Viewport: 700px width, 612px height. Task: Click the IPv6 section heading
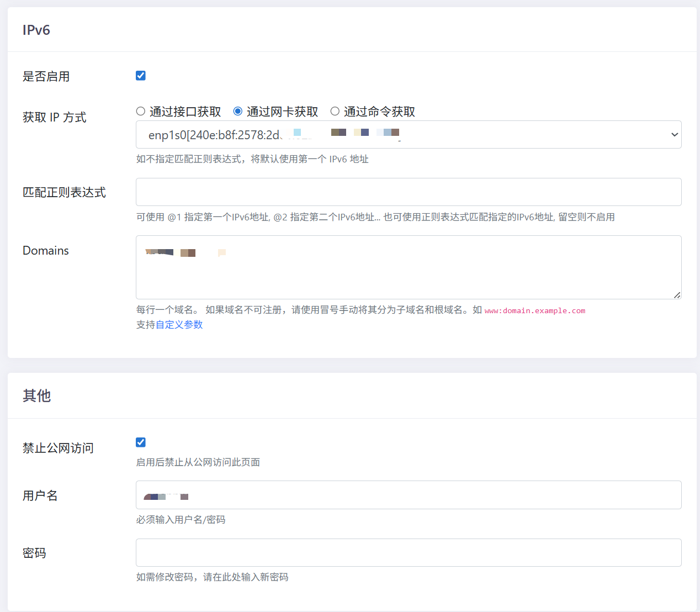36,30
